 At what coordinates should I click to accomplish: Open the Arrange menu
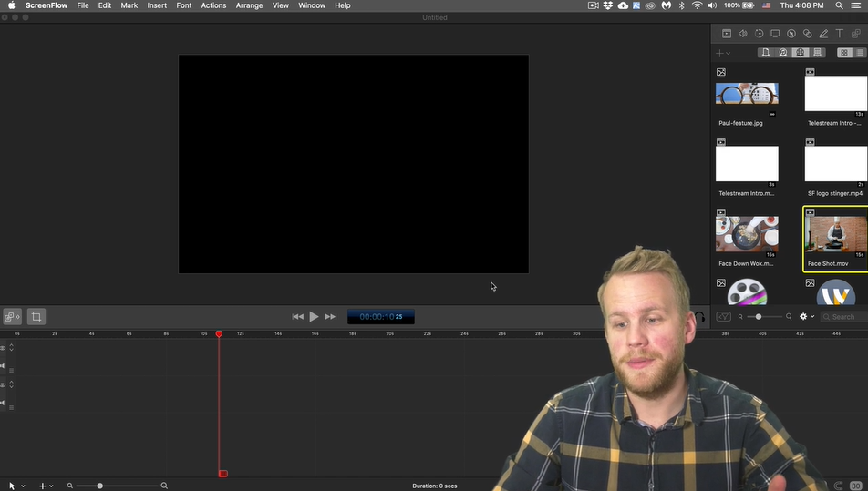click(x=249, y=5)
